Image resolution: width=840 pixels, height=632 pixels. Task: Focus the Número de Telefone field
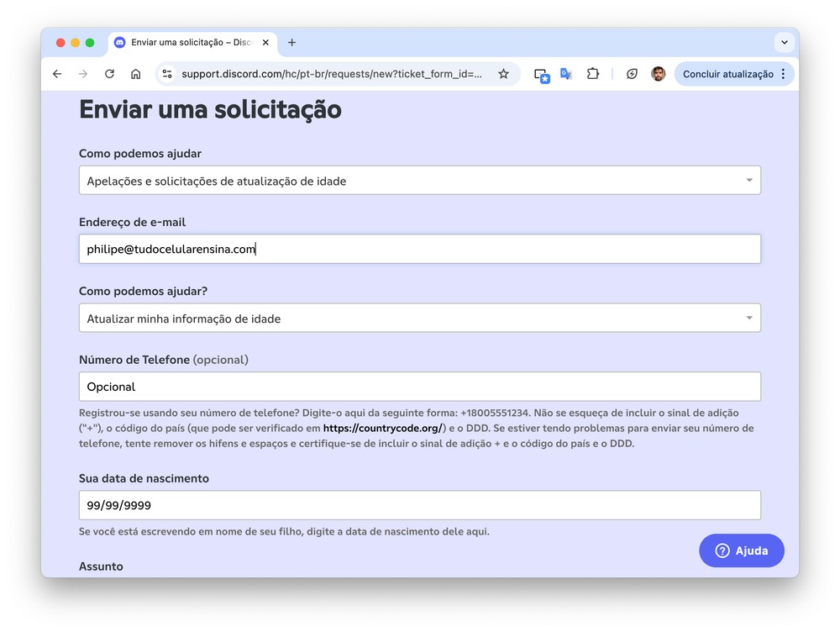(419, 387)
